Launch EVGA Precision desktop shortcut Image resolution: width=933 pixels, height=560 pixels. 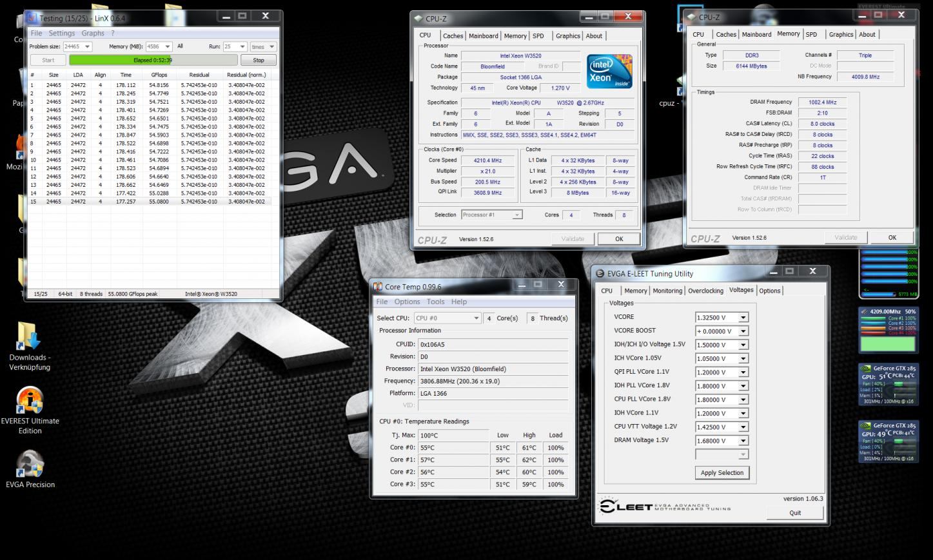click(x=30, y=468)
